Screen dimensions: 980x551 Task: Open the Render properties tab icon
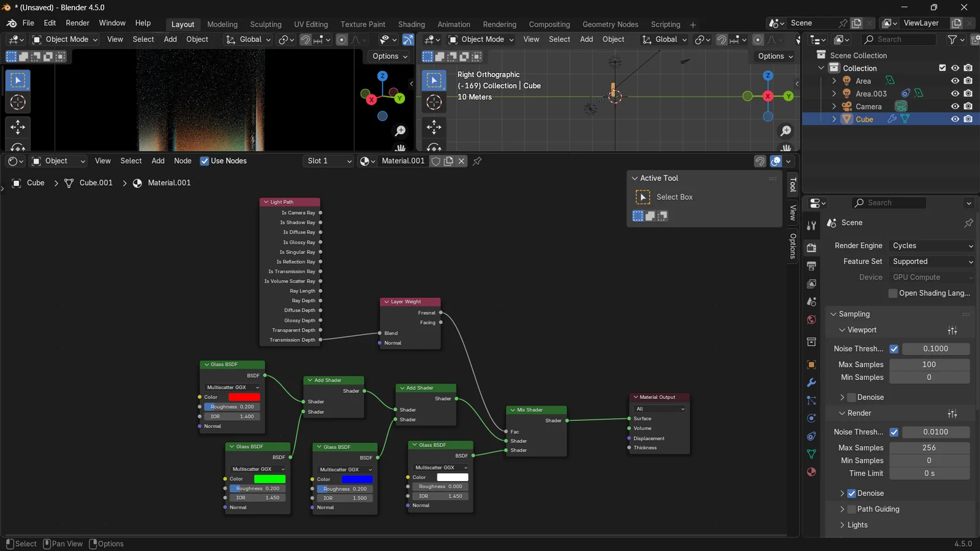point(812,248)
